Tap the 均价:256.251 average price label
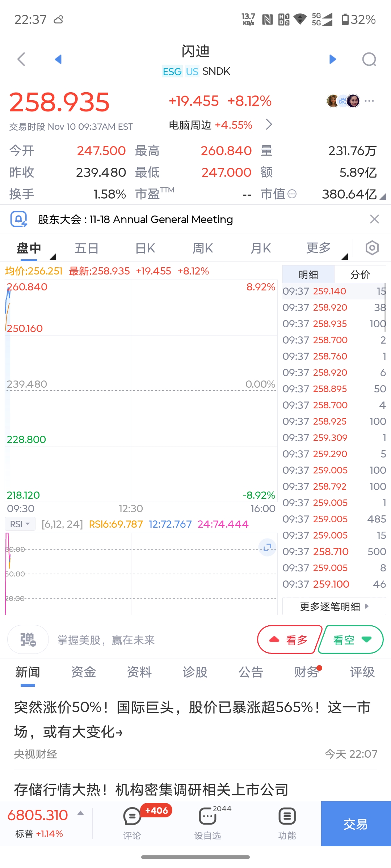The image size is (391, 868). pyautogui.click(x=34, y=271)
